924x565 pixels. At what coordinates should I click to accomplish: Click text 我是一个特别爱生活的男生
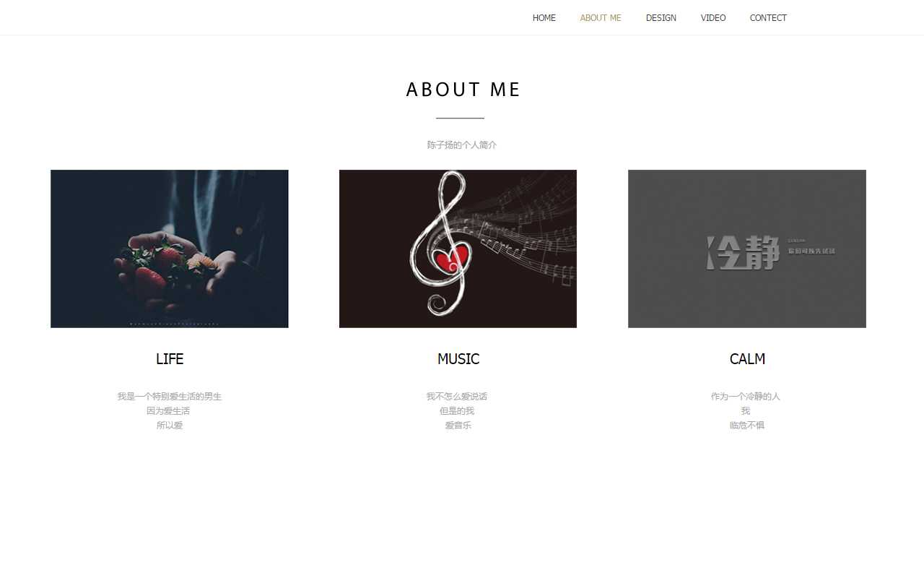point(170,397)
